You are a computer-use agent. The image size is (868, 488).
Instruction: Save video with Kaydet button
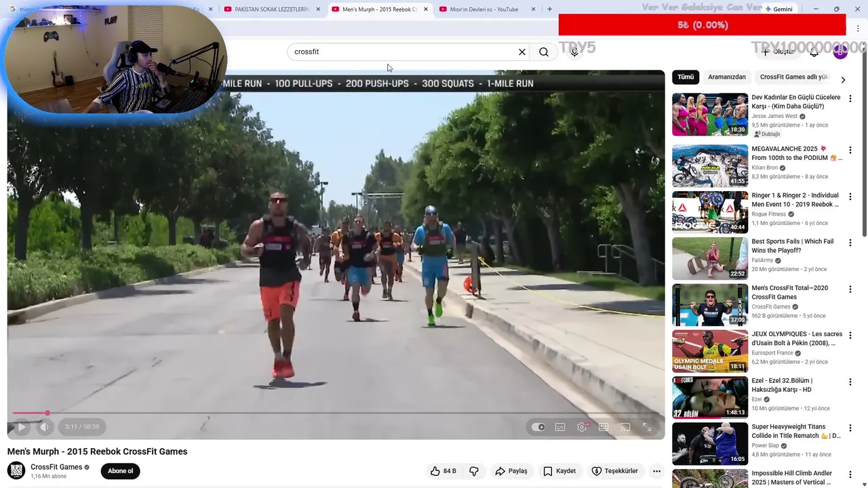[560, 471]
